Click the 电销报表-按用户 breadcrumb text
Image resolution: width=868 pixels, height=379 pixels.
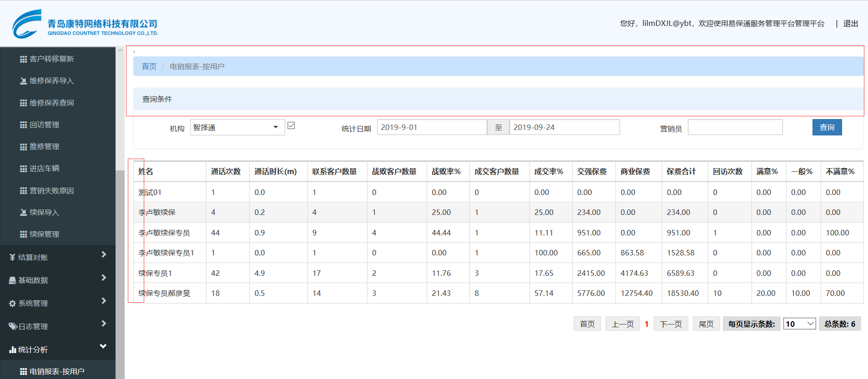click(197, 67)
